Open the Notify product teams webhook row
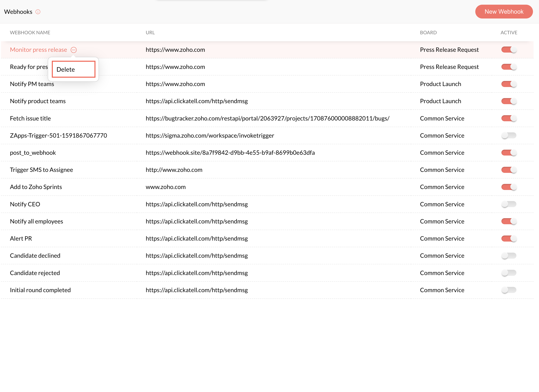 tap(38, 101)
